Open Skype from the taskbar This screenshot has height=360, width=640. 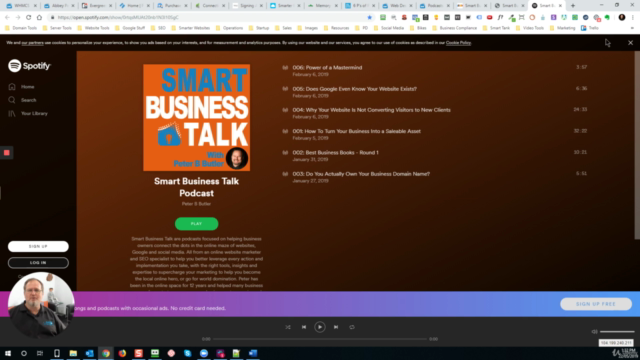(187, 353)
